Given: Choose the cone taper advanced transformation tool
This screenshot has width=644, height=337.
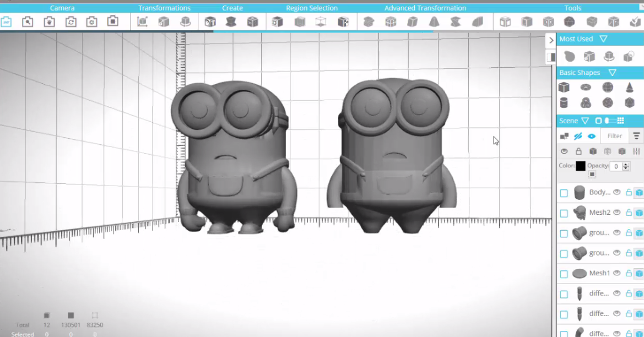Looking at the screenshot, I should pyautogui.click(x=434, y=22).
